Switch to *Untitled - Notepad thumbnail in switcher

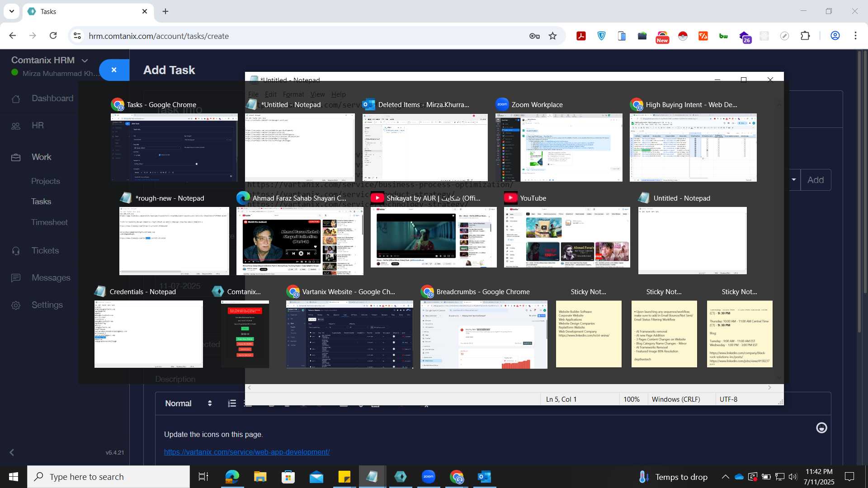[x=300, y=147]
